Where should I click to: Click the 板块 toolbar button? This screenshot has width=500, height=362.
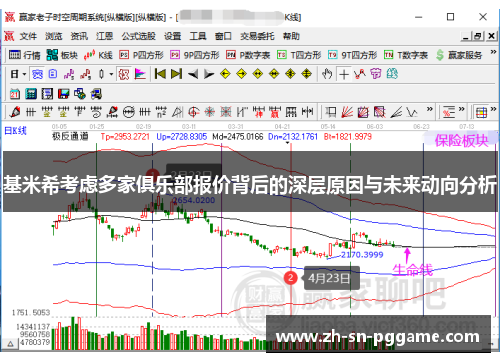pyautogui.click(x=62, y=55)
